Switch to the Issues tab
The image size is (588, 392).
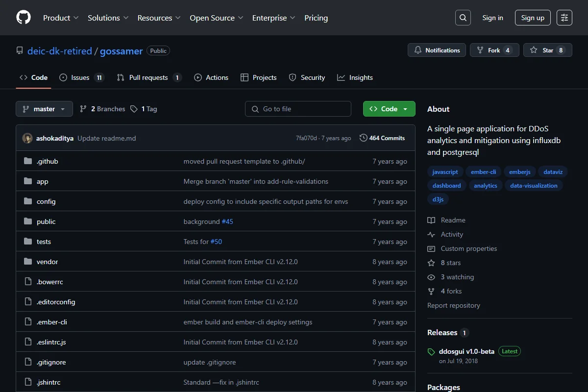(81, 77)
